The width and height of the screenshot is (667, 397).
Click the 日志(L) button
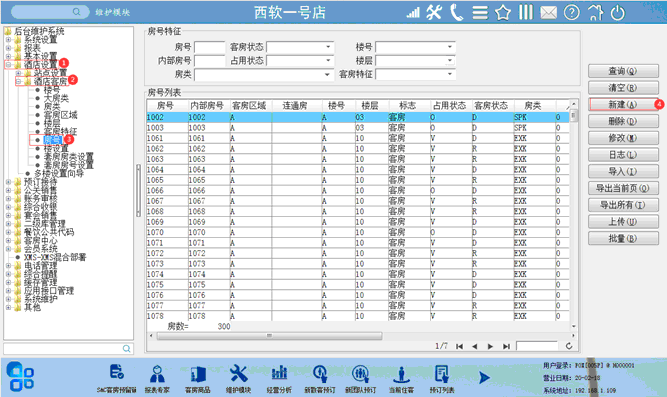(623, 154)
